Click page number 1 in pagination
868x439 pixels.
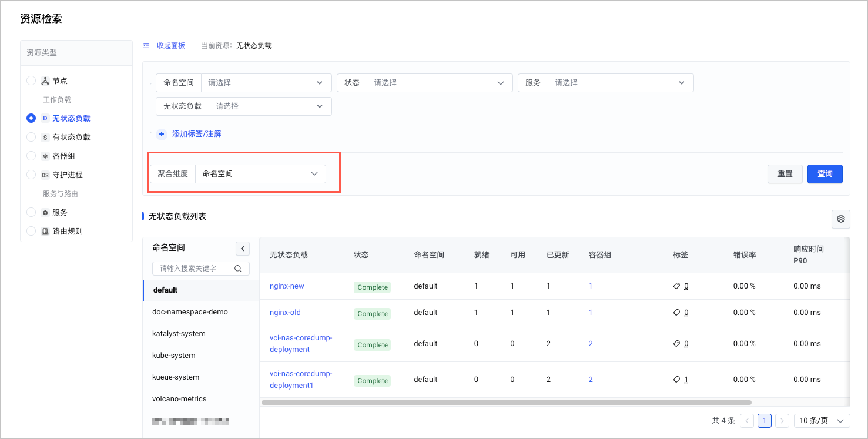(765, 421)
